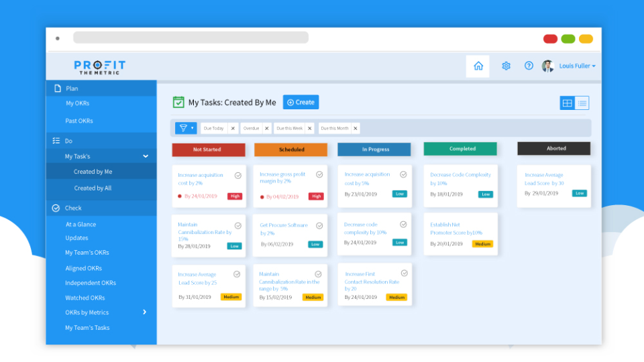Mark 'Get Procure Software by 2%' complete

(x=319, y=226)
